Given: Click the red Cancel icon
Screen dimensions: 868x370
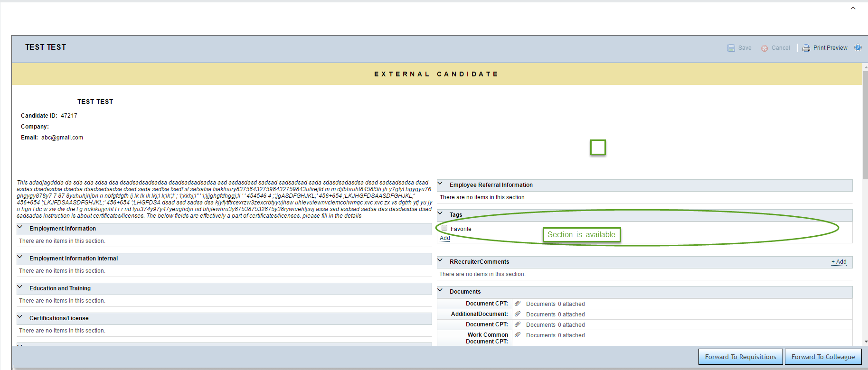Looking at the screenshot, I should click(x=764, y=48).
